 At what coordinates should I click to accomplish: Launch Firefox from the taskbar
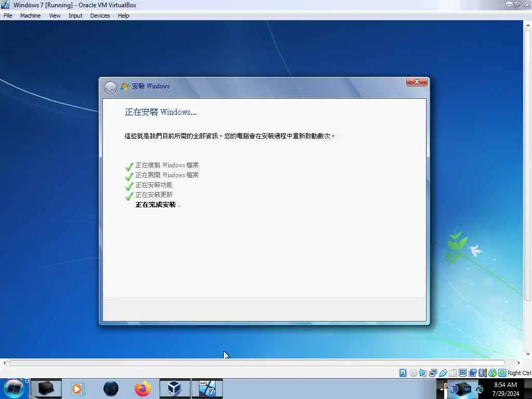point(143,389)
